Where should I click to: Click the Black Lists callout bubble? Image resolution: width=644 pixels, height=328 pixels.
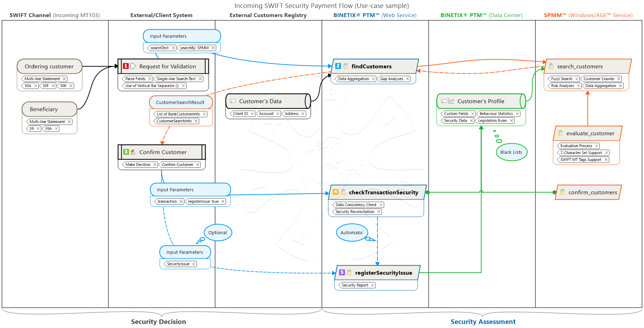click(x=511, y=152)
